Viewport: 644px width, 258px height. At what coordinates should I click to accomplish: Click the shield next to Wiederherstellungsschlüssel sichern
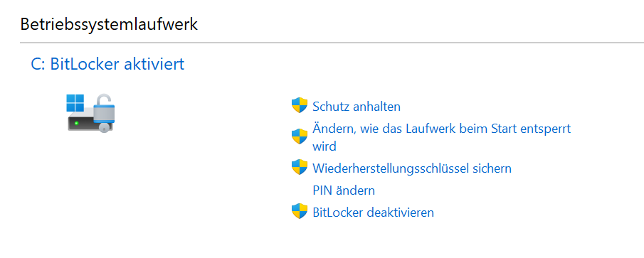pos(300,167)
